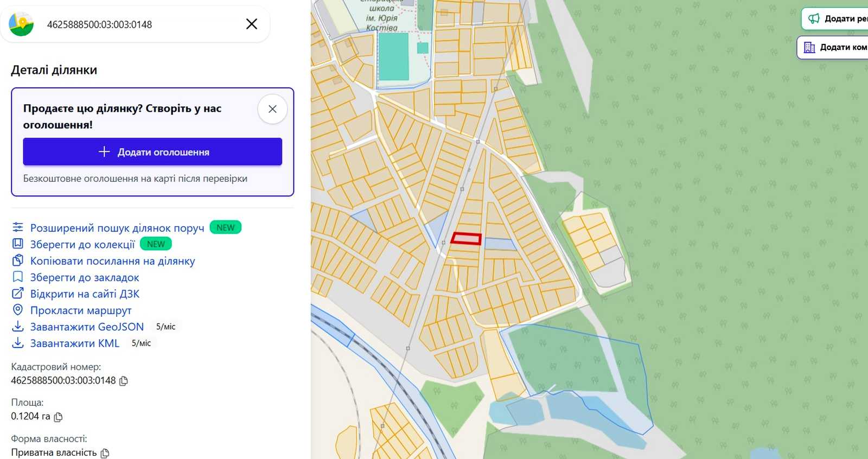Screen dimensions: 868x459
Task: Copy the 'Приватна власність' ownership value
Action: (105, 453)
